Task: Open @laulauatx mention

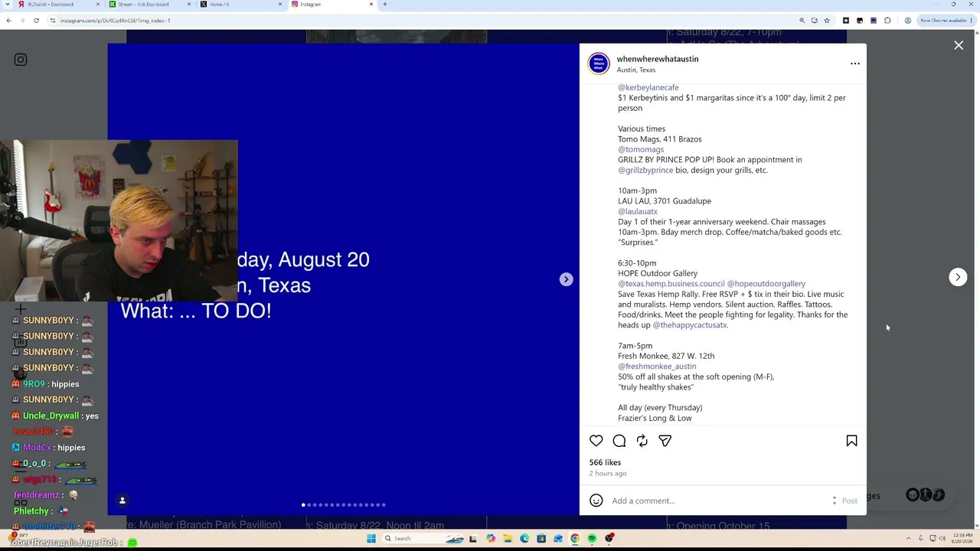Action: (x=638, y=211)
